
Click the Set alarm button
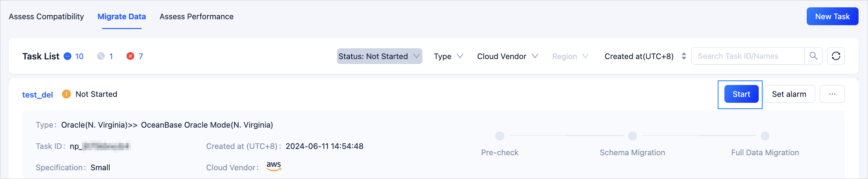tap(789, 94)
